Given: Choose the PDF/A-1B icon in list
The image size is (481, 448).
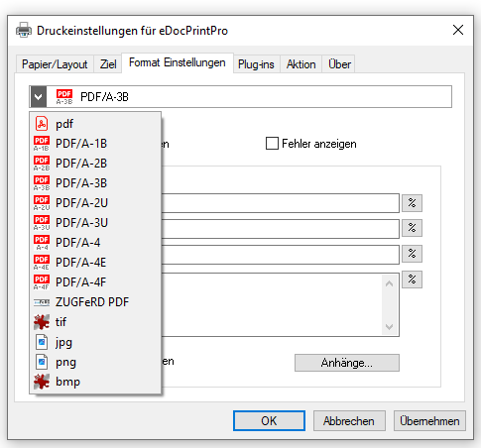Looking at the screenshot, I should 42,144.
